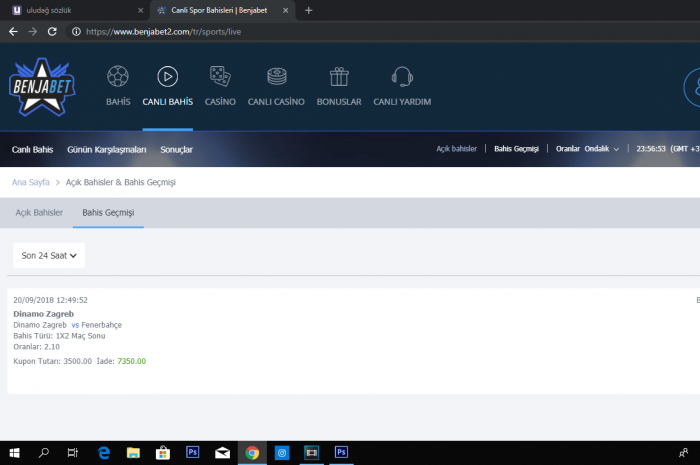Click the Oranlar: 2.10 text

[36, 347]
